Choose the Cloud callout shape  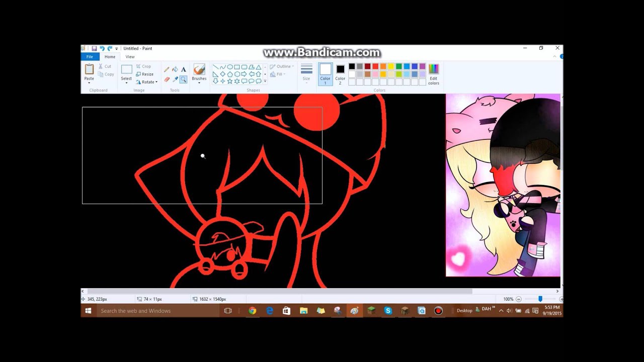tap(259, 81)
